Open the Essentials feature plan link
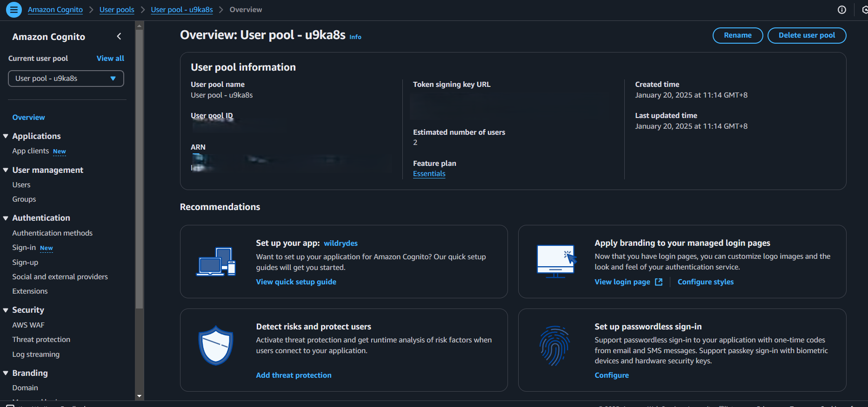The height and width of the screenshot is (407, 868). (429, 174)
